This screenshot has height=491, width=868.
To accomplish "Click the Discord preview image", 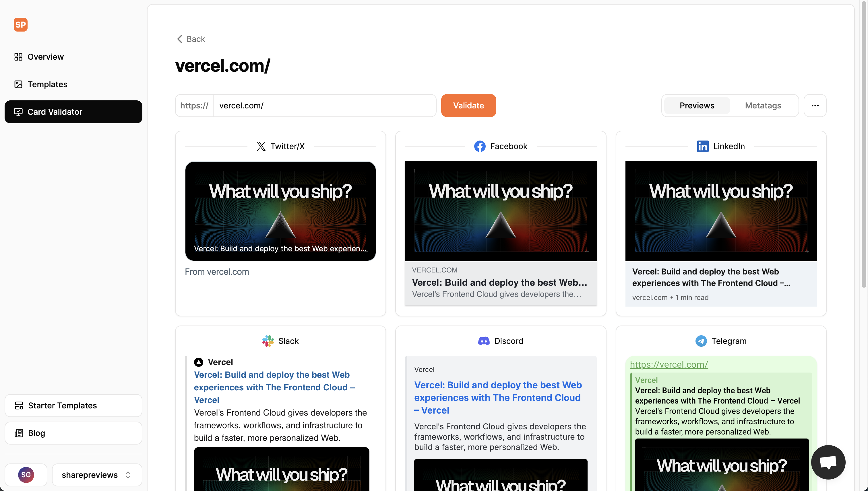I will tap(501, 475).
